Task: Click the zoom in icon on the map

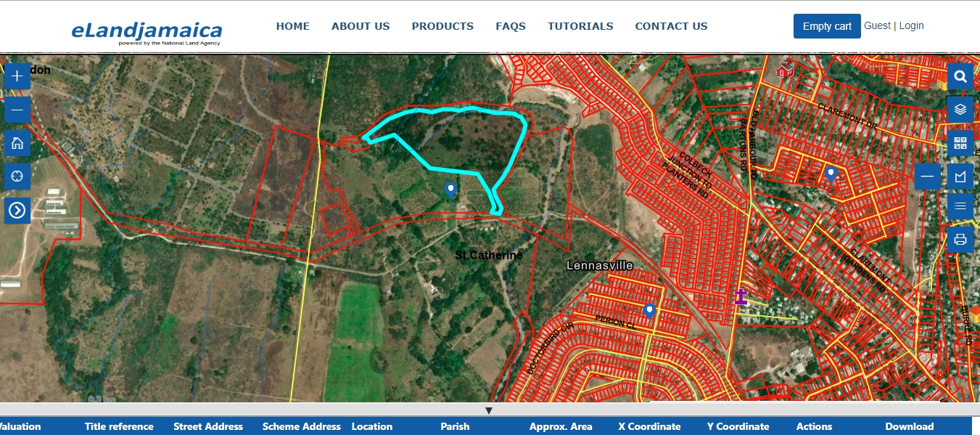Action: pyautogui.click(x=17, y=76)
